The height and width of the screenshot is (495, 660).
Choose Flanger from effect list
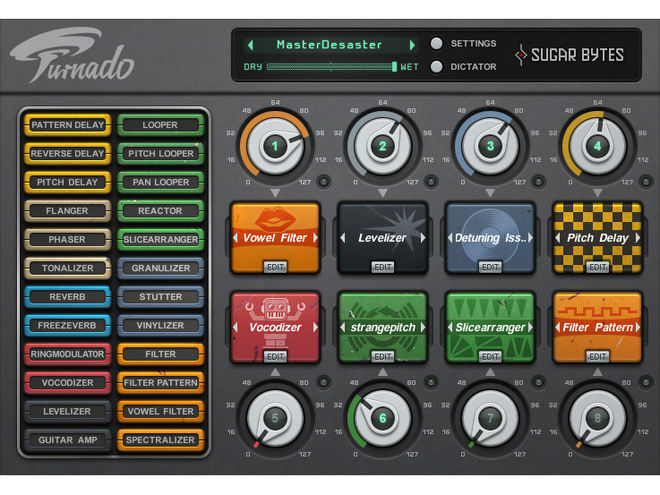point(67,211)
